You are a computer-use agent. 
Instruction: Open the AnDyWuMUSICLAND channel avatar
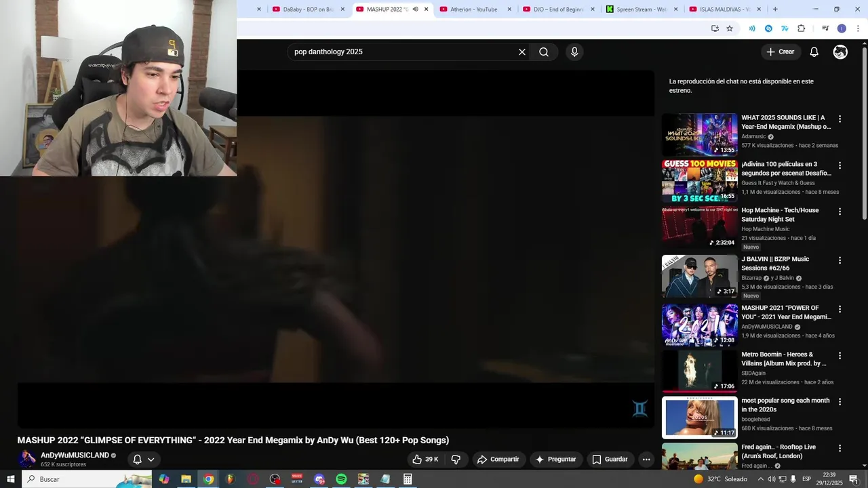[27, 459]
